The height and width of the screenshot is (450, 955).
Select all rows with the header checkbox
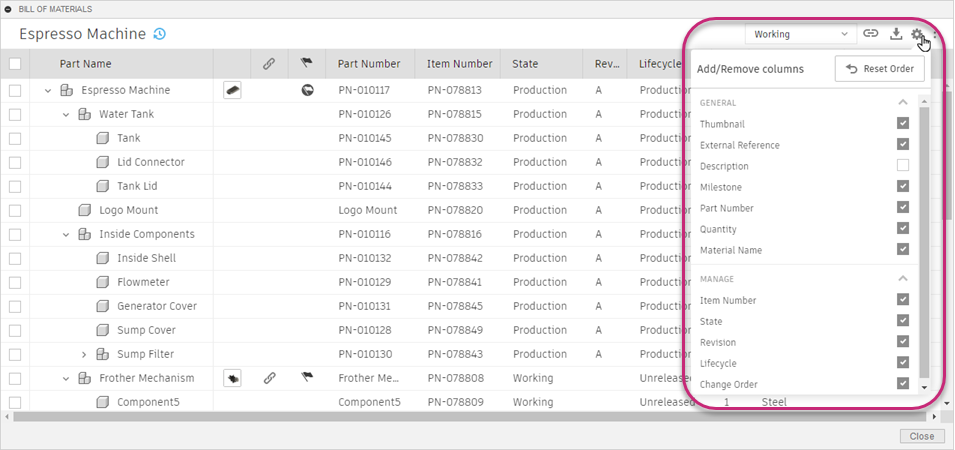(15, 64)
